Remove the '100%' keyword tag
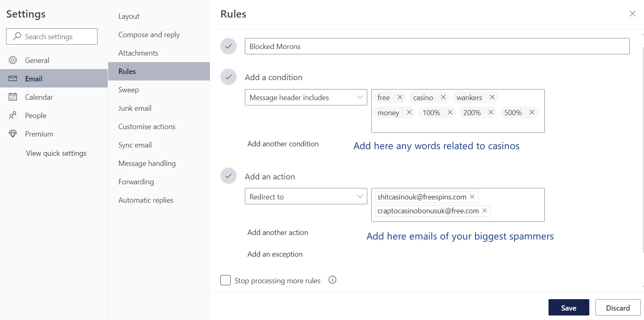Image resolution: width=644 pixels, height=320 pixels. pyautogui.click(x=450, y=112)
